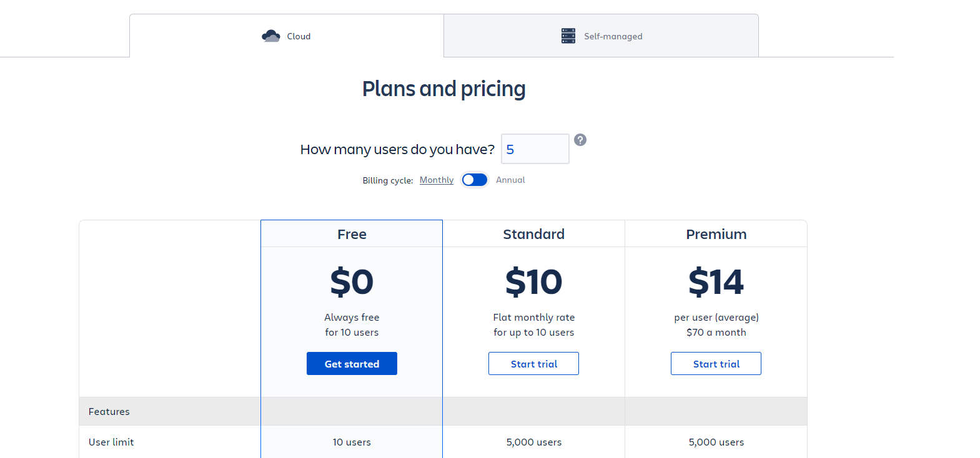Click the question mark help icon
This screenshot has width=980, height=458.
(x=580, y=140)
